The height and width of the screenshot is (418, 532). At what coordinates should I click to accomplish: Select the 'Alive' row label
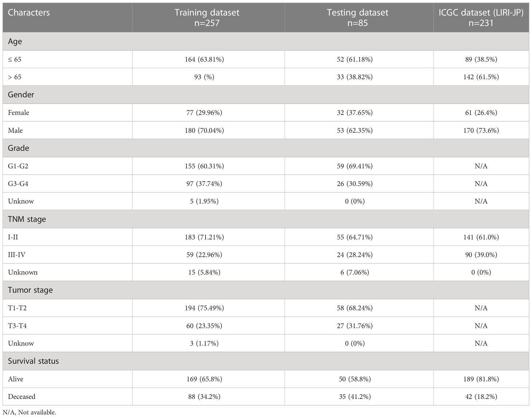click(16, 379)
